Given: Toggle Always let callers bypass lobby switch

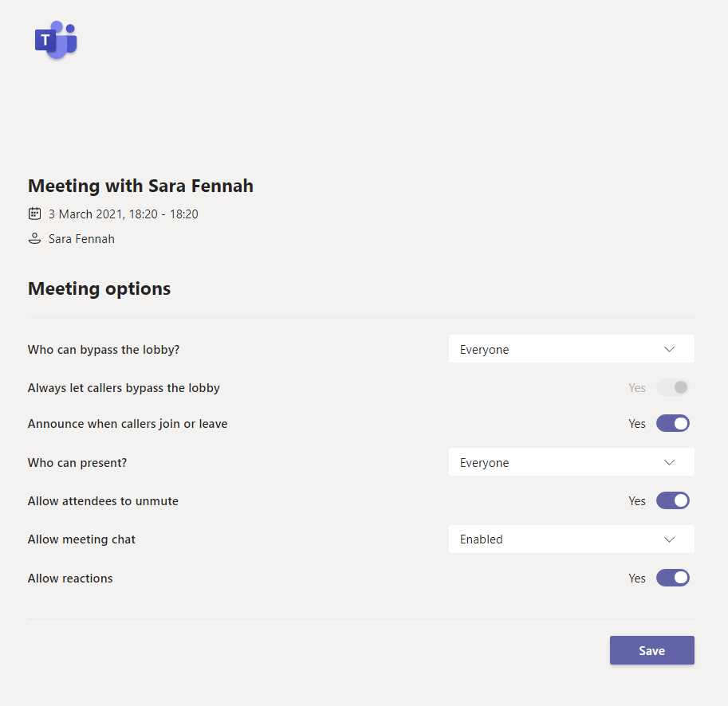Looking at the screenshot, I should point(672,387).
